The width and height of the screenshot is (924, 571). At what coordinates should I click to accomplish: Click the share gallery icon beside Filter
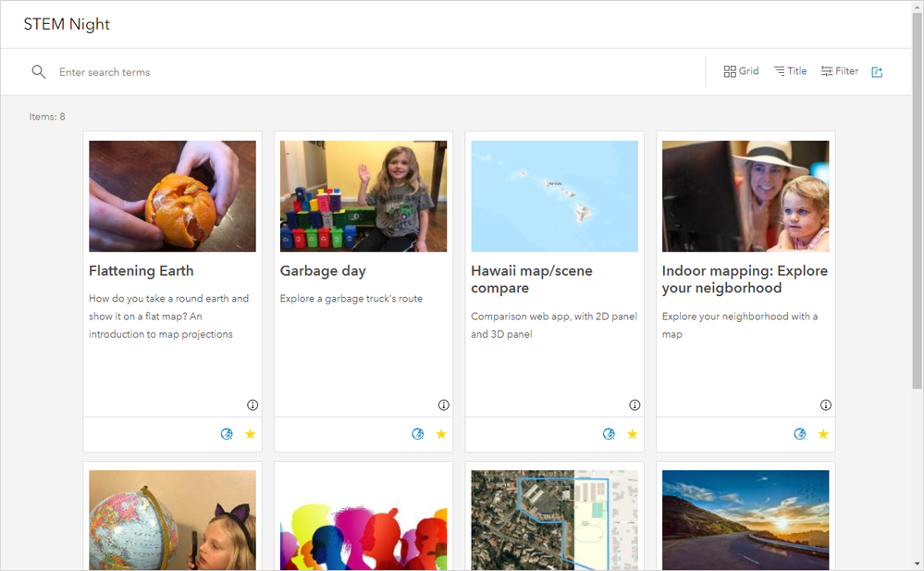[877, 72]
